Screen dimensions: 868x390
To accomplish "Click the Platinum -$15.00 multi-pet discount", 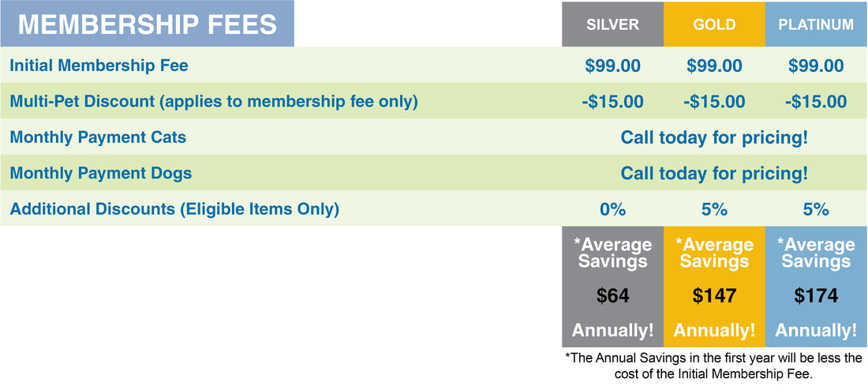I will [816, 102].
